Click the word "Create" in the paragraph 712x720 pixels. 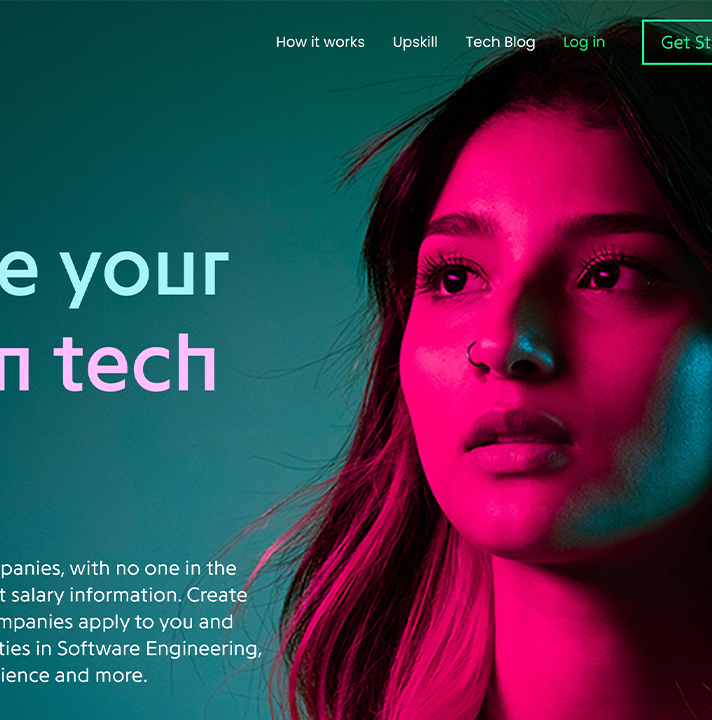click(217, 595)
